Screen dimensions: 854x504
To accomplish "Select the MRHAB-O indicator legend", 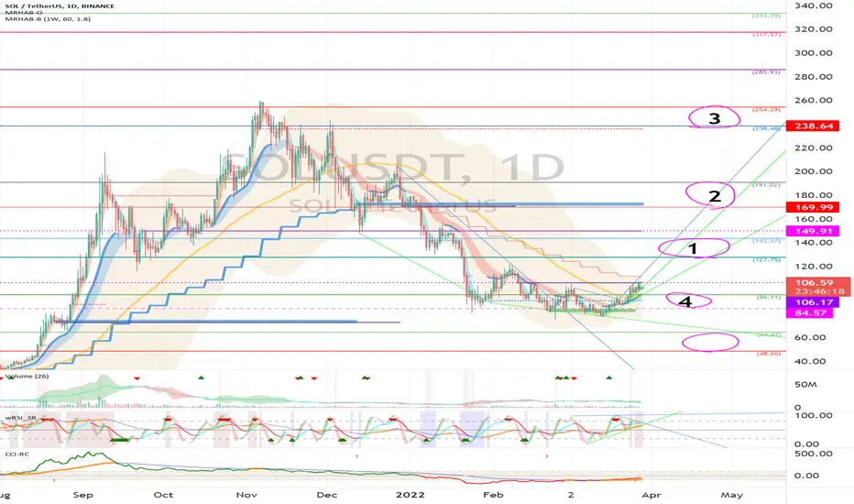I will click(24, 13).
